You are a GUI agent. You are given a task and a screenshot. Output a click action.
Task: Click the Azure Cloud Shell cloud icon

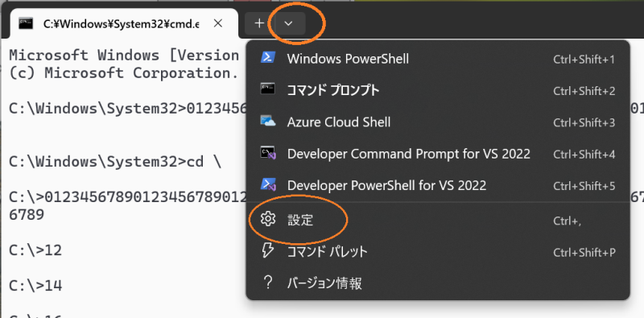(268, 122)
